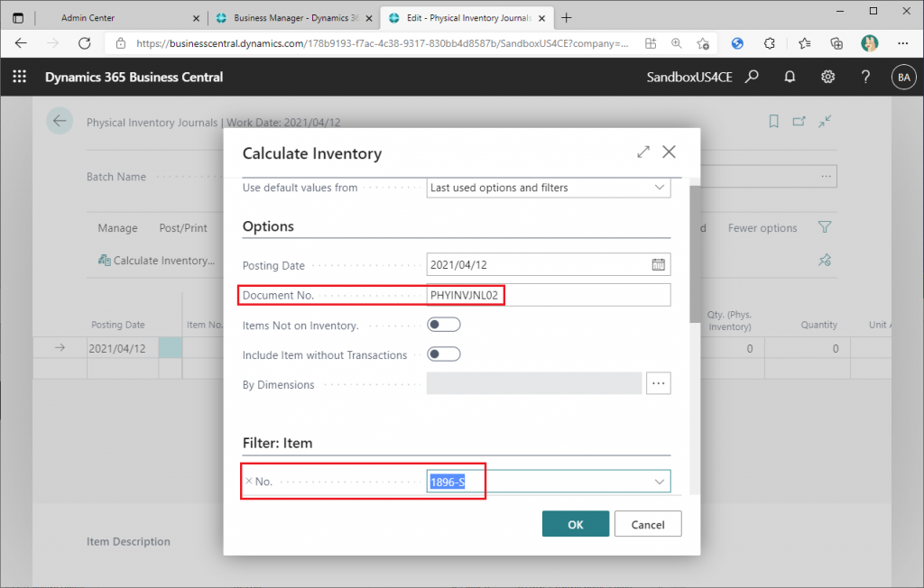The width and height of the screenshot is (924, 588).
Task: Click the Calculate Inventory... action
Action: pos(157,261)
